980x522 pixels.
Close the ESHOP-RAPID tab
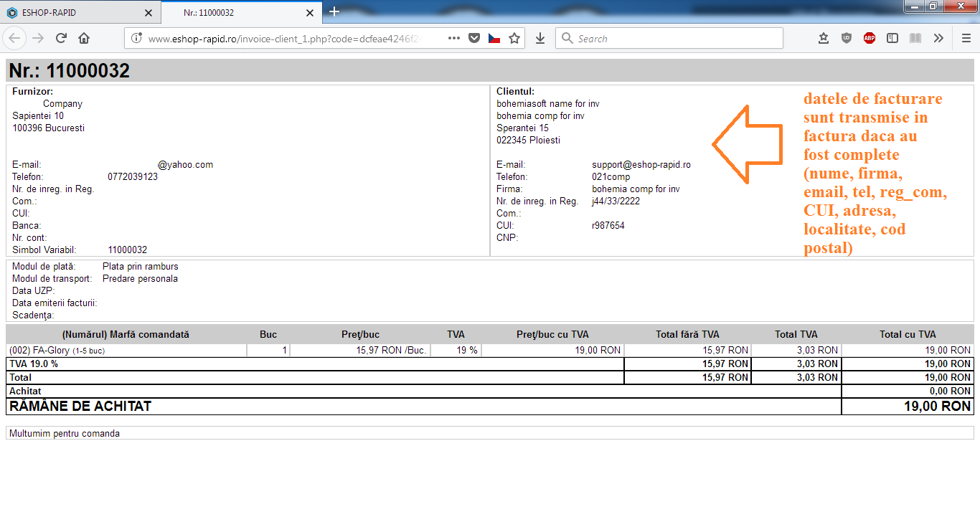coord(149,13)
